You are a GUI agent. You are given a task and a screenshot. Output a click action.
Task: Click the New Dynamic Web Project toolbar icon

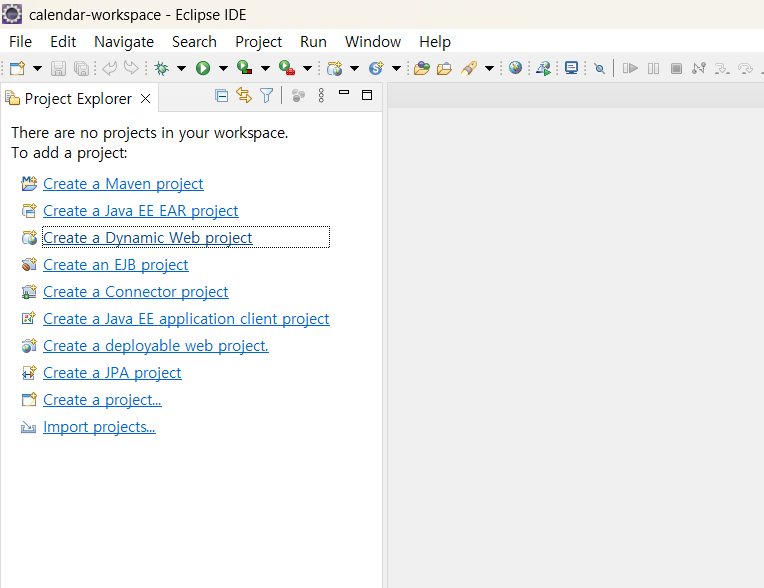pyautogui.click(x=335, y=68)
